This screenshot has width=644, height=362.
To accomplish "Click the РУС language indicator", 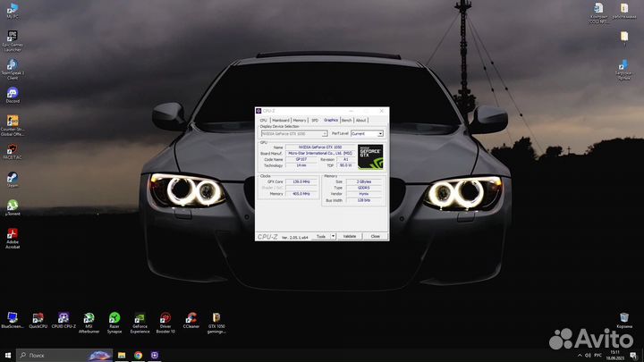I will click(x=598, y=356).
